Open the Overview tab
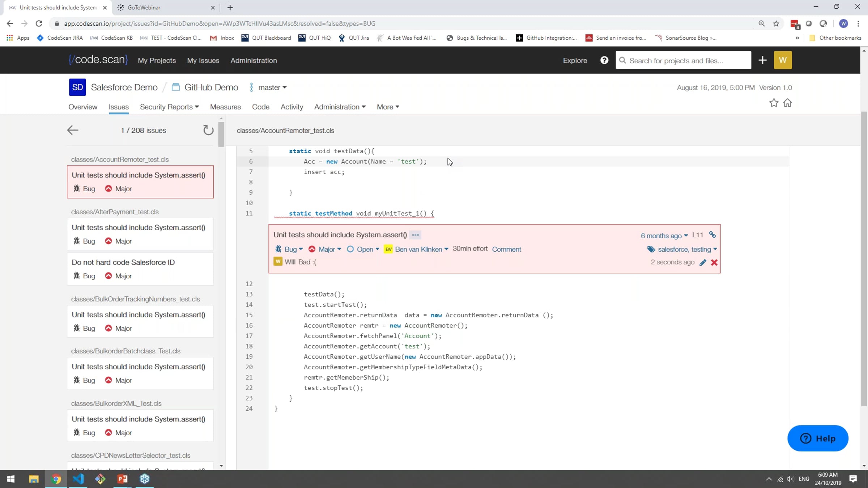 (83, 107)
